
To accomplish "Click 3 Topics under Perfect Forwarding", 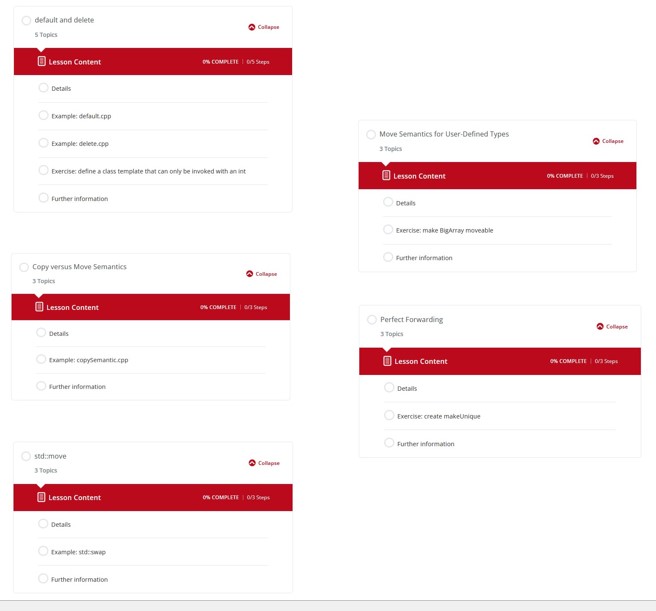I will pyautogui.click(x=392, y=334).
